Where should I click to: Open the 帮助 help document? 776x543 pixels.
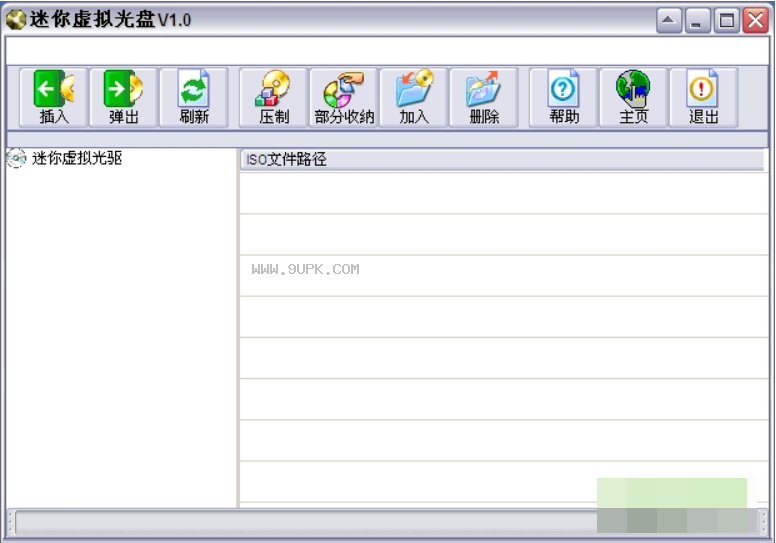click(564, 98)
